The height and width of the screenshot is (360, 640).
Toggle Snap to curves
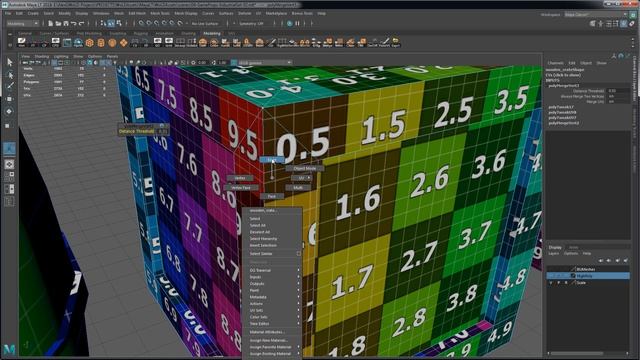point(149,24)
